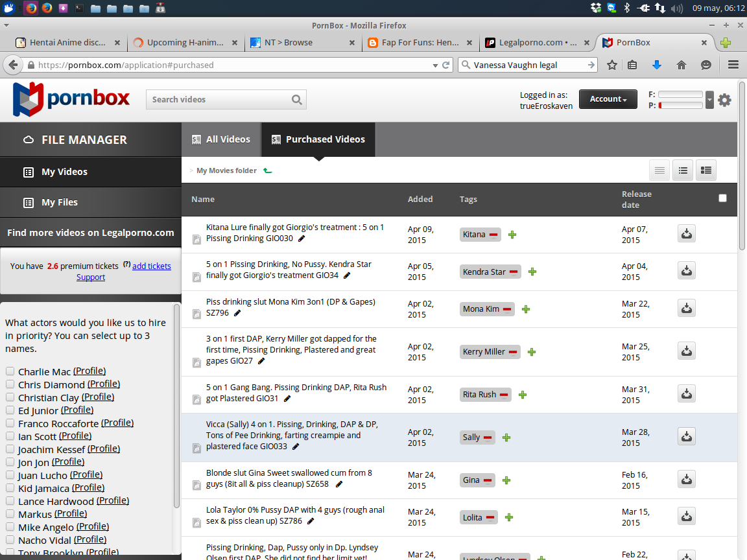Viewport: 747px width, 560px height.
Task: Open My Files in the sidebar
Action: tap(60, 202)
